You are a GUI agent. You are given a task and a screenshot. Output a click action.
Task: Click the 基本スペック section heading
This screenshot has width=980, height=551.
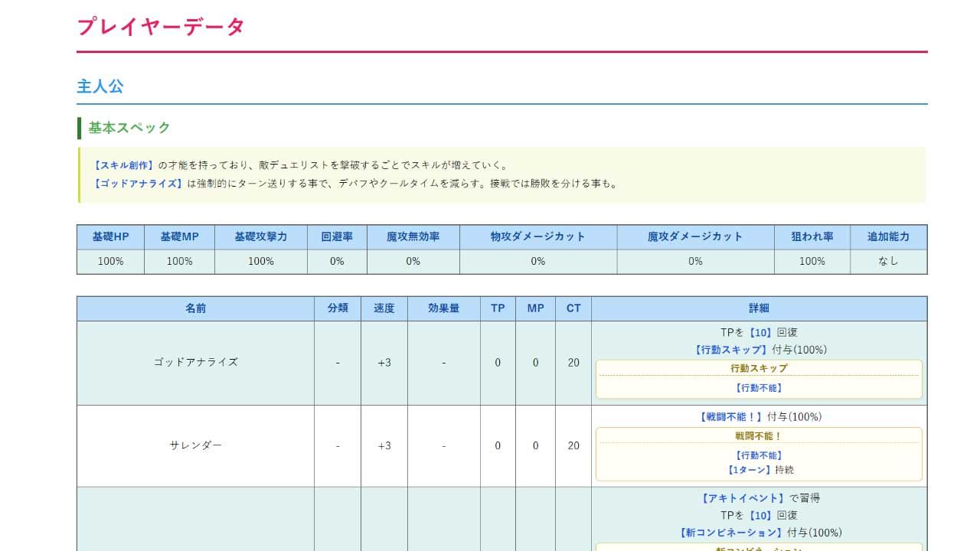(x=126, y=127)
